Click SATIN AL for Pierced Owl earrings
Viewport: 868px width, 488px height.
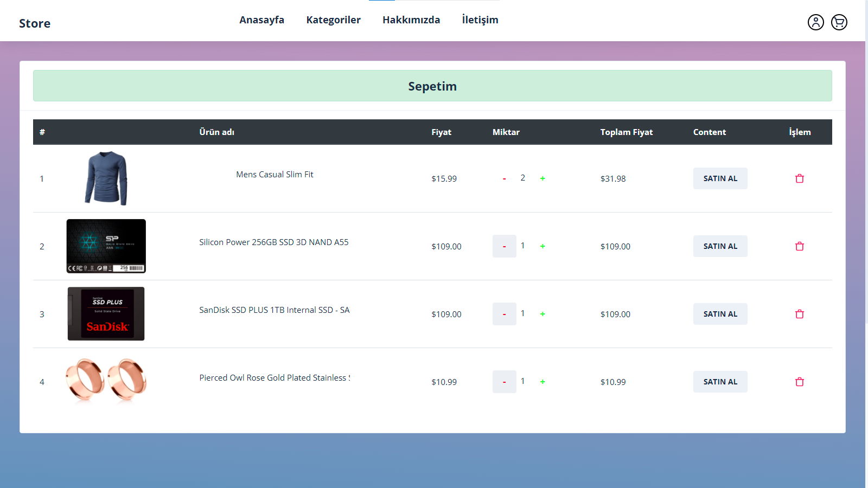[x=720, y=382]
